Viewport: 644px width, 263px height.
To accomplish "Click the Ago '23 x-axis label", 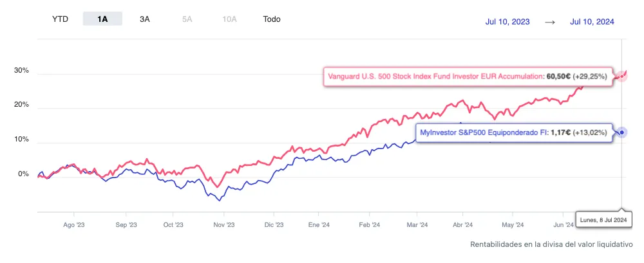I will [73, 225].
